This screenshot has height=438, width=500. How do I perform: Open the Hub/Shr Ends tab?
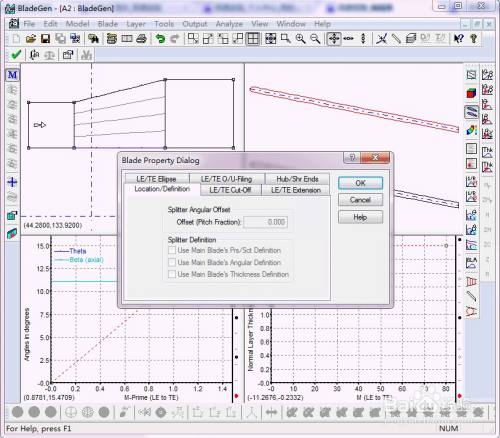pyautogui.click(x=297, y=179)
